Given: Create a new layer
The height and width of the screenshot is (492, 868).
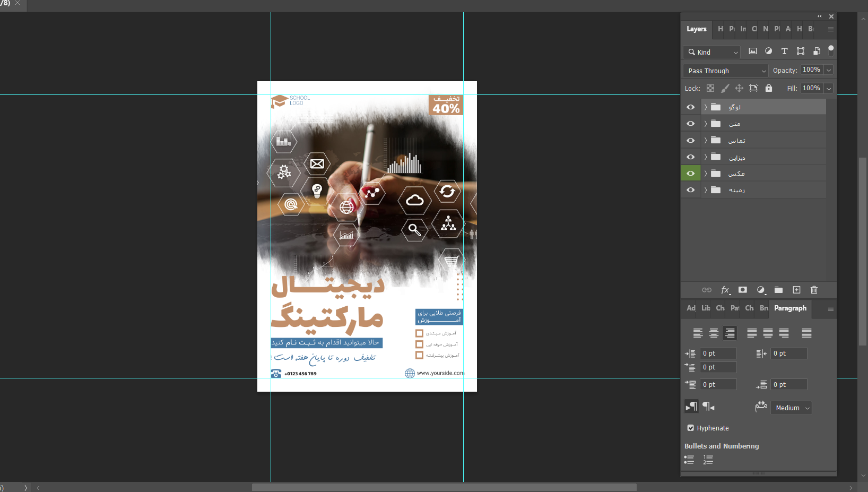Looking at the screenshot, I should tap(796, 290).
